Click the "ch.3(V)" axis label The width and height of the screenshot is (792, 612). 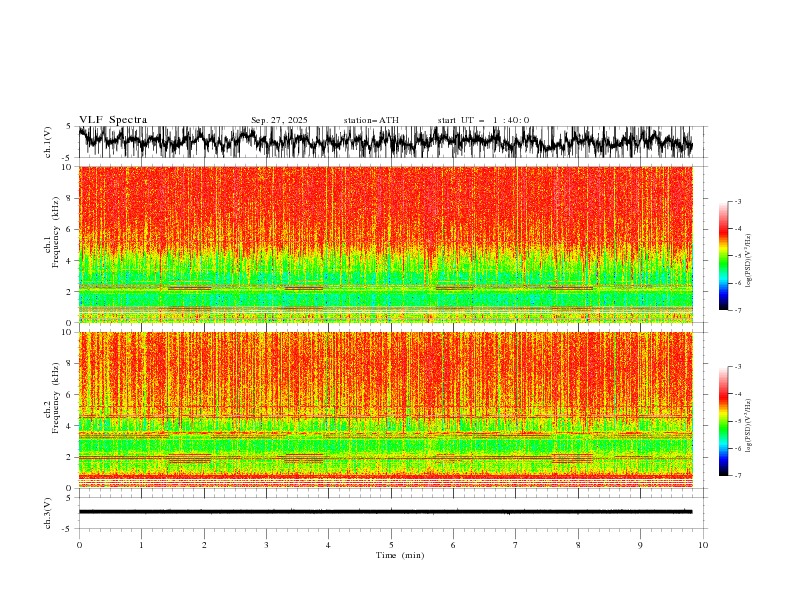click(x=48, y=513)
